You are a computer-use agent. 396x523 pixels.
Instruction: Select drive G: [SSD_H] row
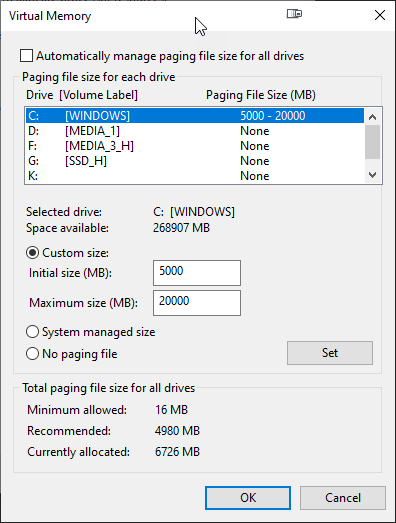click(195, 161)
